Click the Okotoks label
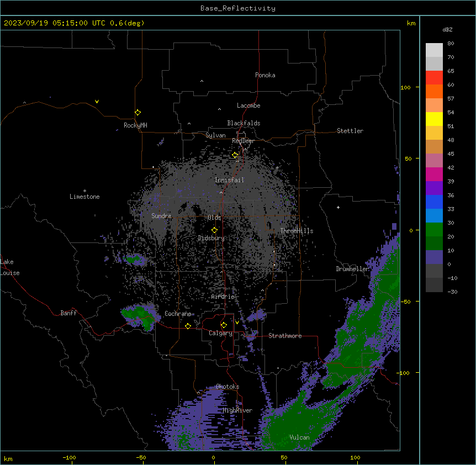Screen dimensions: 476x465 tap(228, 387)
